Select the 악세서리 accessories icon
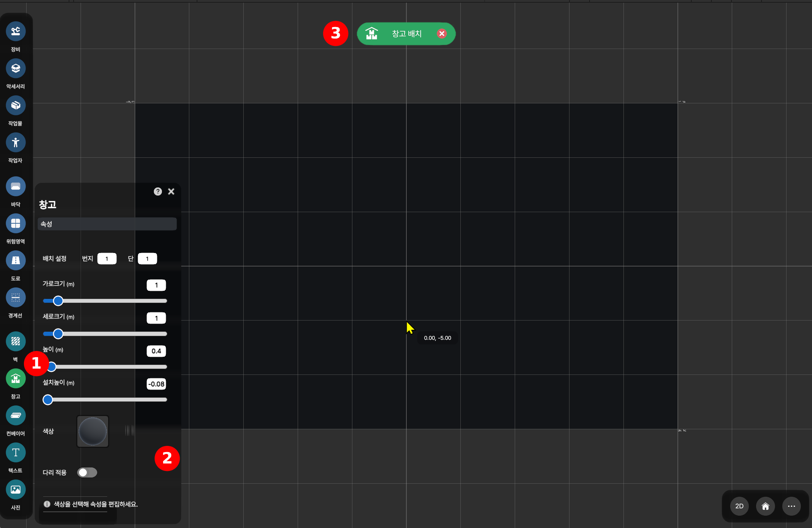The image size is (812, 528). [x=15, y=68]
